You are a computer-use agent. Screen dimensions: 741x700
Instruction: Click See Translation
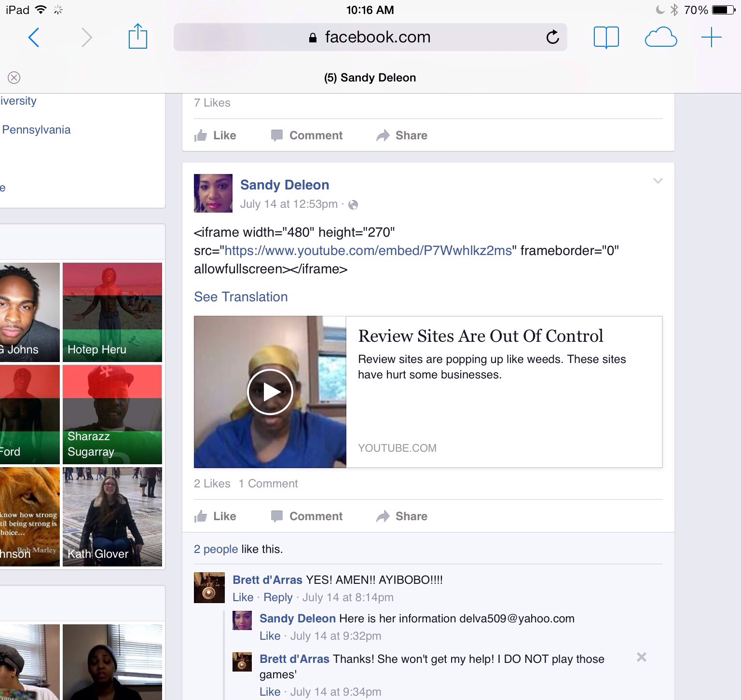point(241,297)
